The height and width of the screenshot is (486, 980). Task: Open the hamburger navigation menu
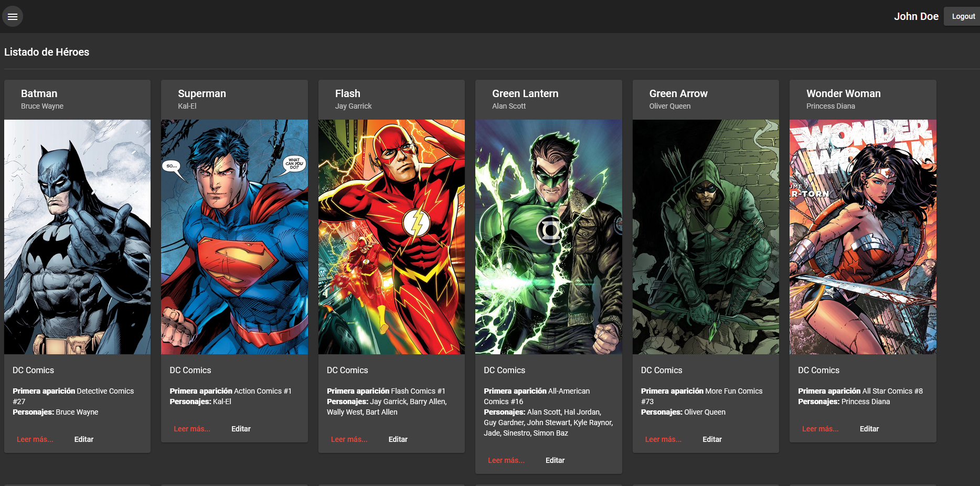pos(13,16)
